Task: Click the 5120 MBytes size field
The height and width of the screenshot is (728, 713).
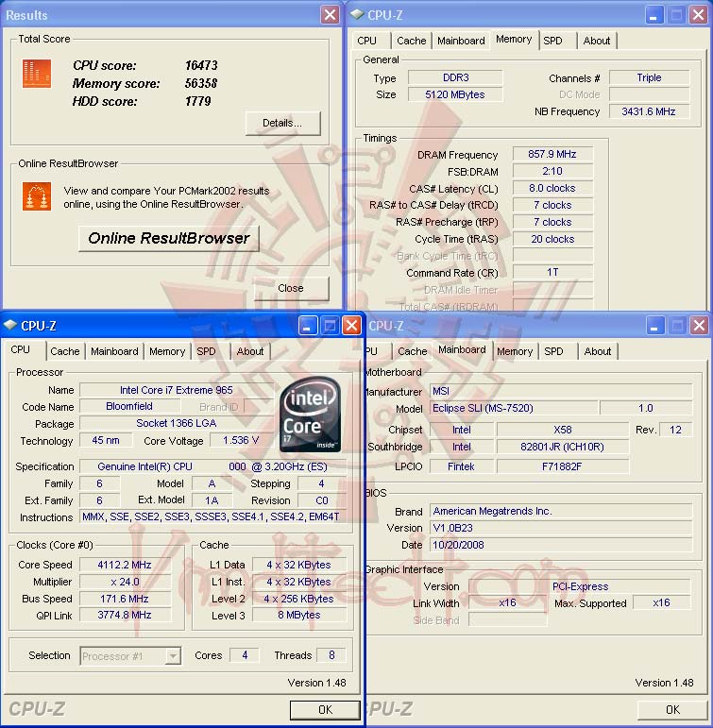Action: coord(456,94)
